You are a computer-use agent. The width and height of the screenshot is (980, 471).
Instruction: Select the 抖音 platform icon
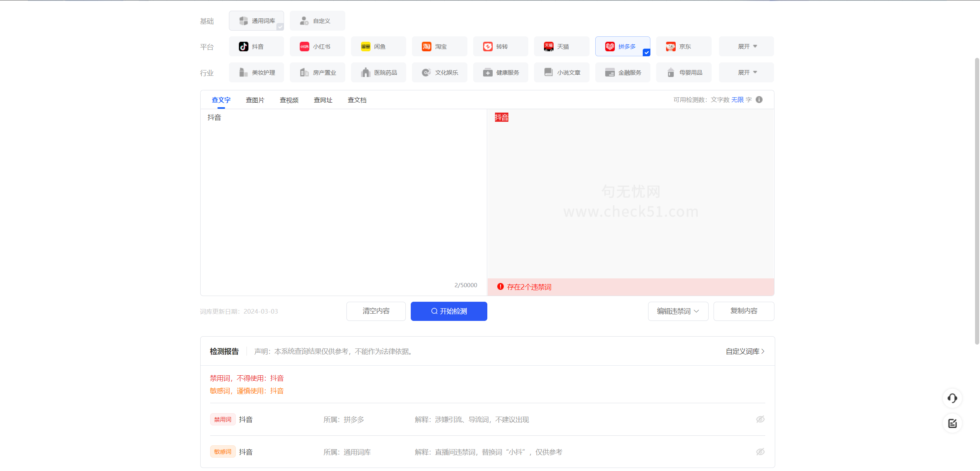pyautogui.click(x=243, y=46)
